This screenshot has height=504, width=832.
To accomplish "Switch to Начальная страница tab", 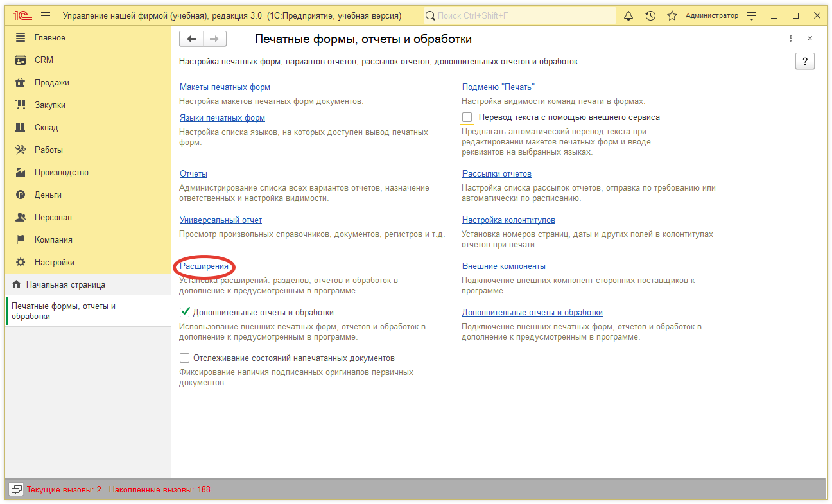I will [x=65, y=284].
